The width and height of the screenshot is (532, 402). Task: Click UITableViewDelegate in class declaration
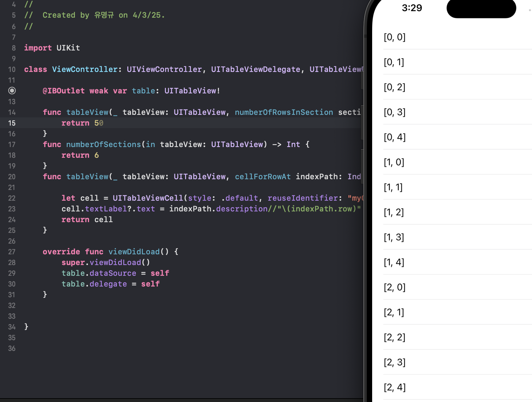(256, 69)
